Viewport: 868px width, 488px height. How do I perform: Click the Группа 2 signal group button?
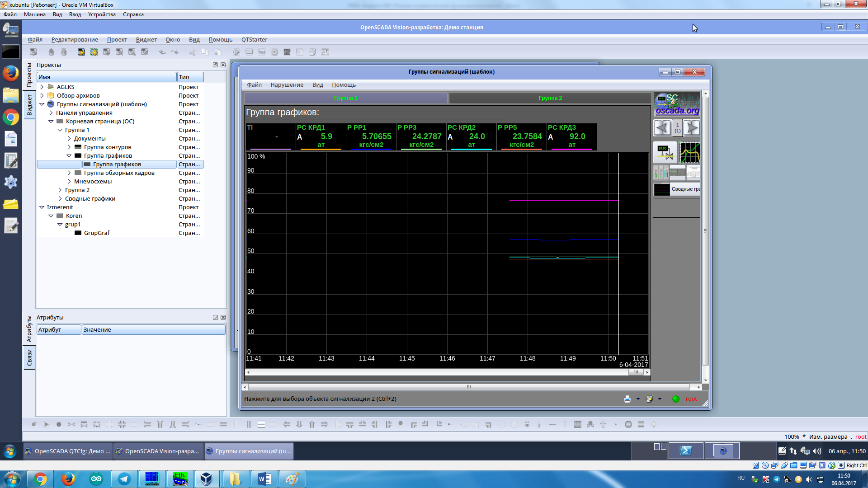[x=550, y=98]
